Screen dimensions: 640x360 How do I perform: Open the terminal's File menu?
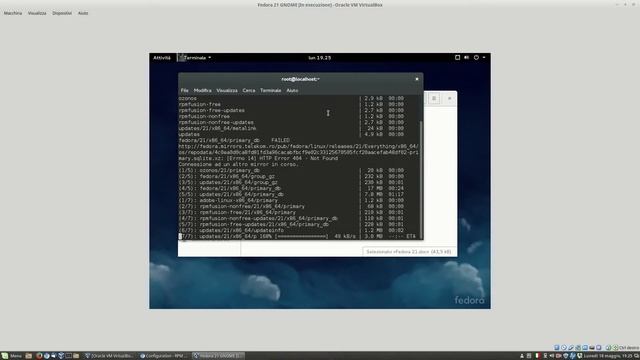(x=184, y=90)
